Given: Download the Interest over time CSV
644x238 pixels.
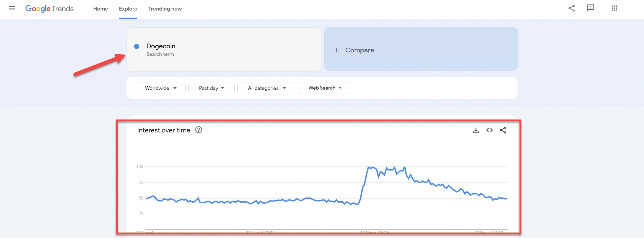Looking at the screenshot, I should point(476,130).
